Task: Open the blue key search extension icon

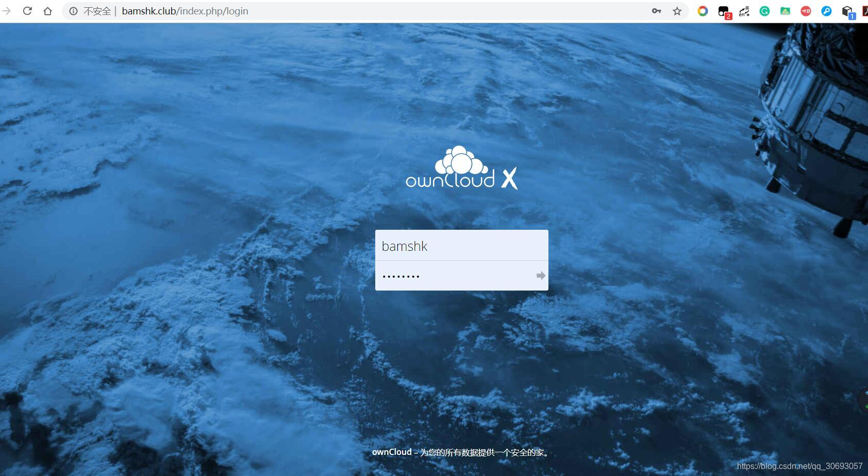Action: (x=826, y=11)
